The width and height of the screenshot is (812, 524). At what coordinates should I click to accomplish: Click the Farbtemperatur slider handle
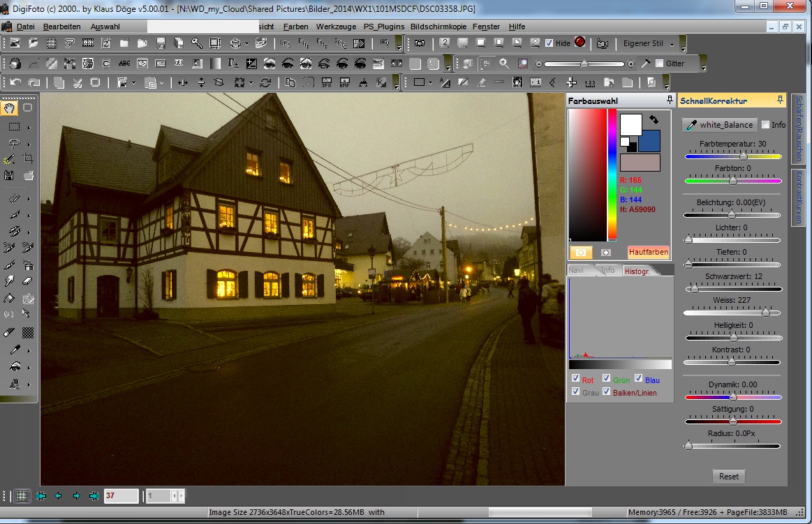[744, 157]
